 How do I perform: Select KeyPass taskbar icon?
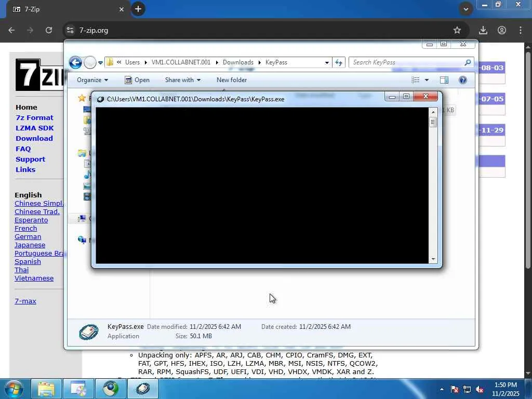pos(143,389)
